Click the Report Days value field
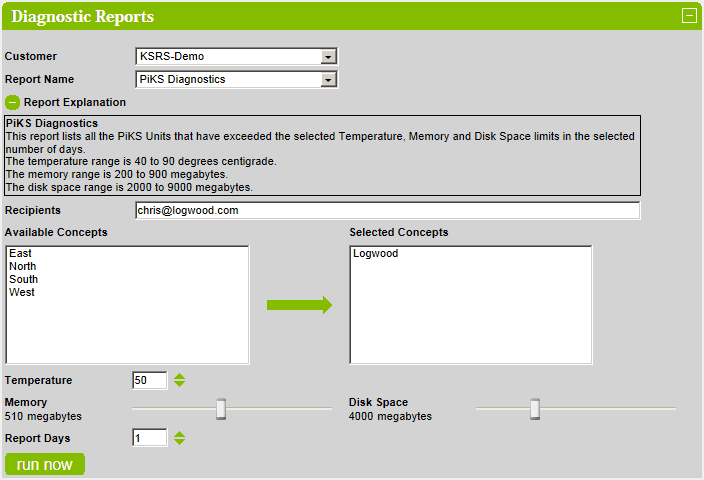This screenshot has height=480, width=704. tap(149, 438)
